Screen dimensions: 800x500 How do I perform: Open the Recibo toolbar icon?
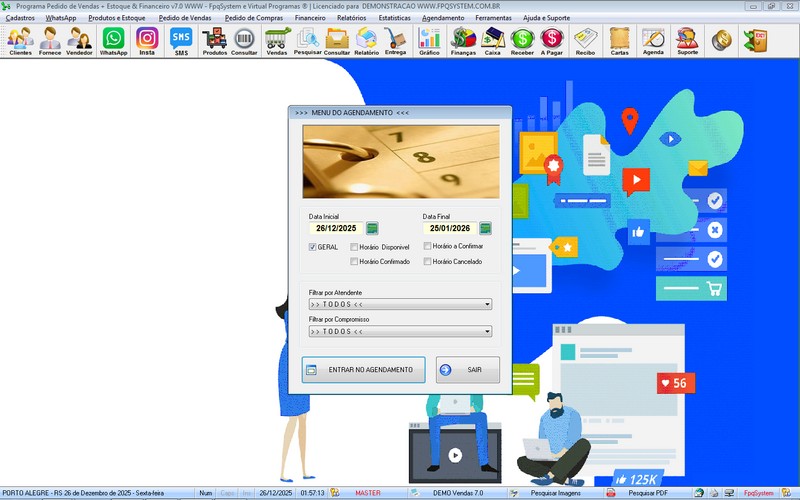[585, 41]
